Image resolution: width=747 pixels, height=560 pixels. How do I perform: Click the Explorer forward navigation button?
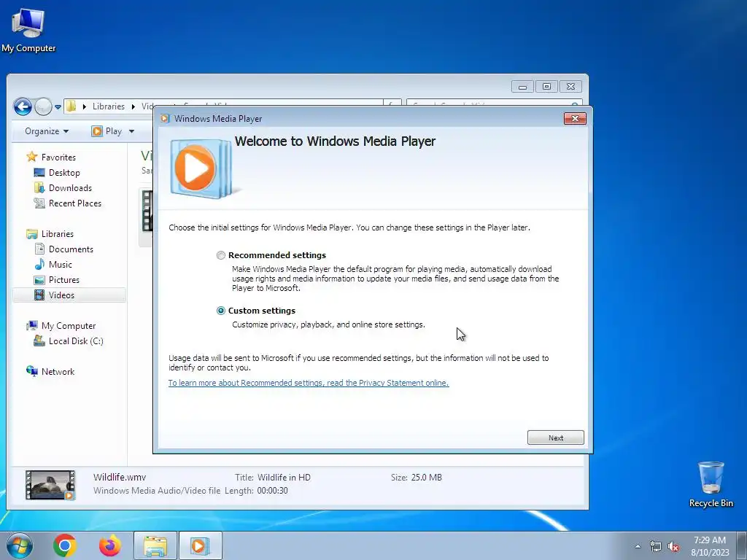click(x=43, y=106)
